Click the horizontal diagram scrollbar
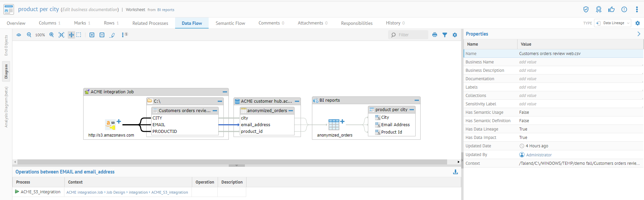 pyautogui.click(x=232, y=162)
